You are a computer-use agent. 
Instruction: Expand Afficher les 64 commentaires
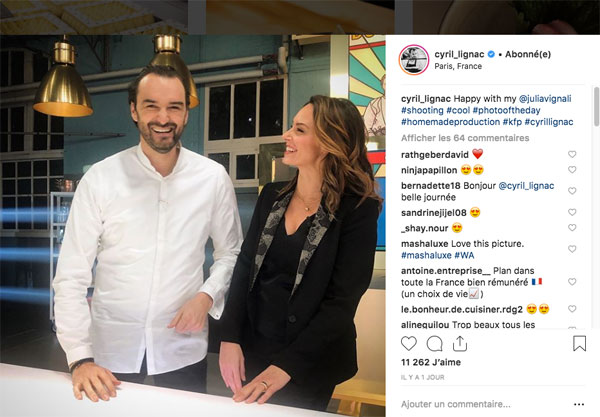click(x=465, y=138)
